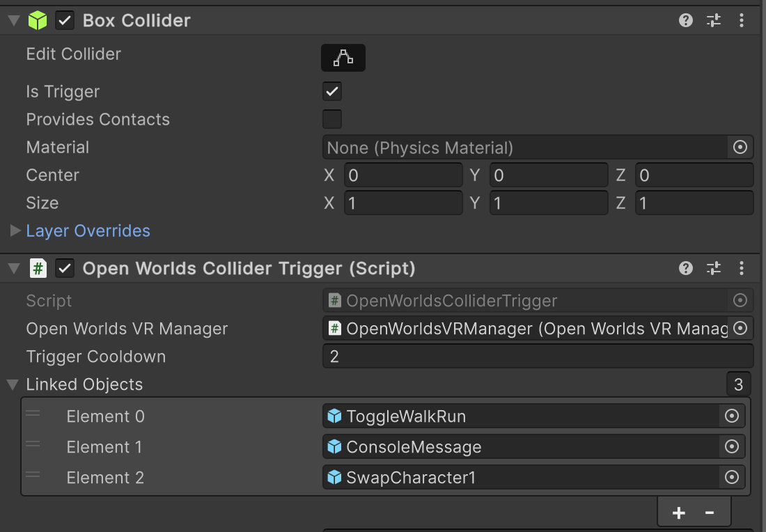Open the Physics Material object picker
Viewport: 766px width, 532px height.
pyautogui.click(x=740, y=147)
